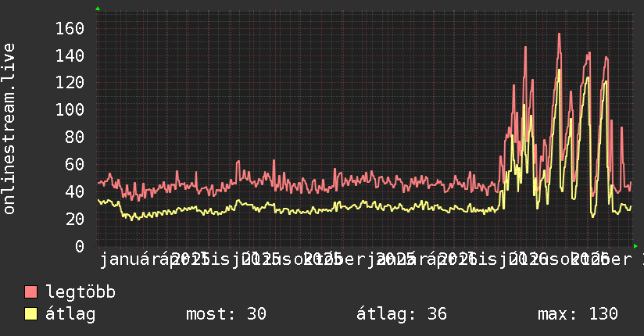Image resolution: width=644 pixels, height=336 pixels.
Task: Click the yellow átlag color swatch
Action: click(30, 314)
